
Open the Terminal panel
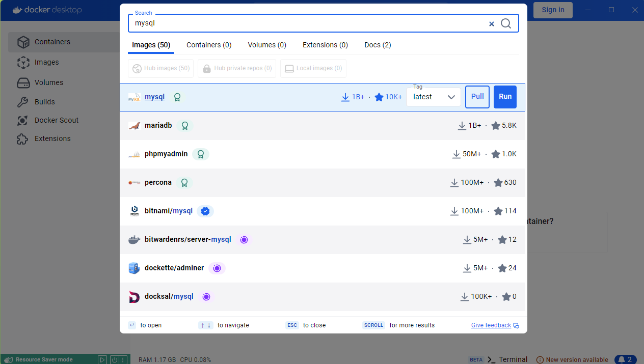click(x=507, y=359)
